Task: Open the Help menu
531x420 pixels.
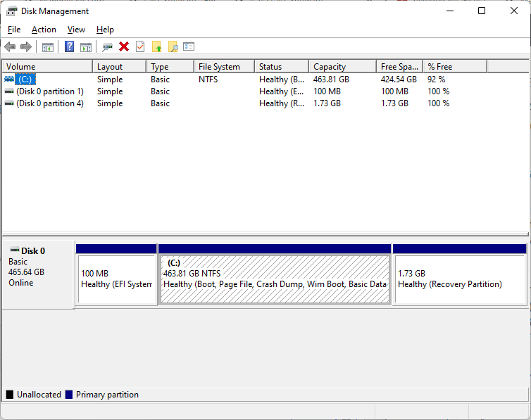Action: pyautogui.click(x=105, y=30)
